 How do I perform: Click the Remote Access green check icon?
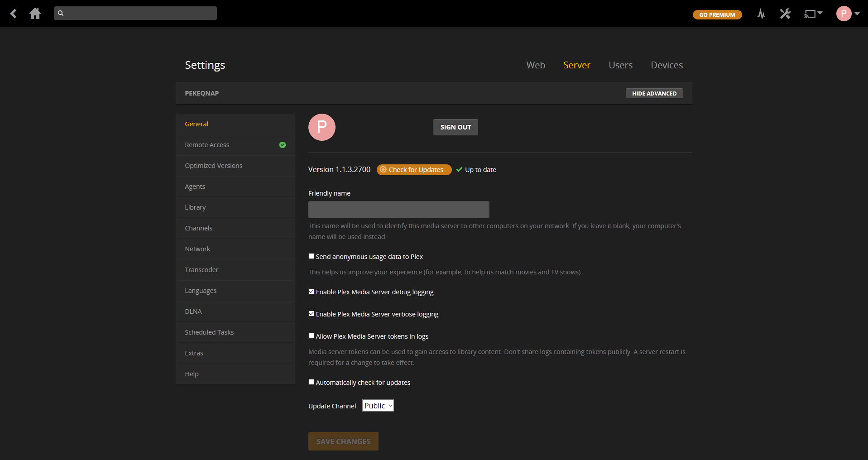(283, 145)
